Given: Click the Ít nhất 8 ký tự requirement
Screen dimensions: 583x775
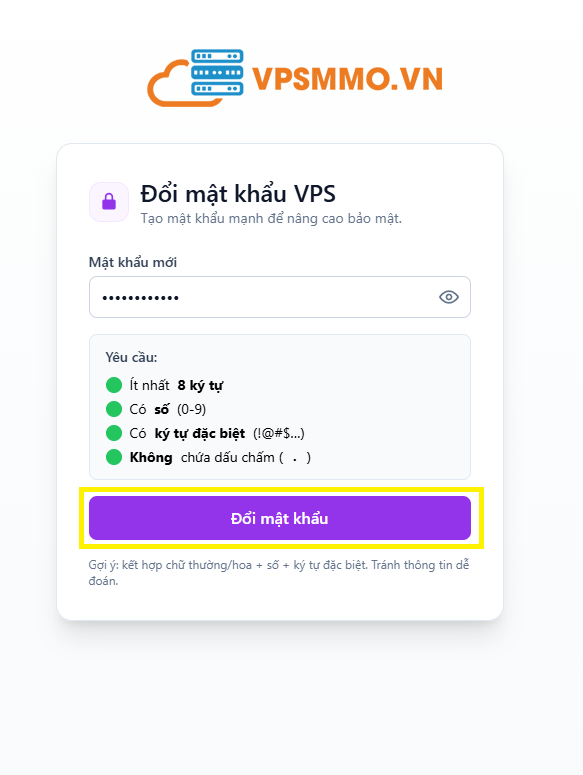Looking at the screenshot, I should click(x=176, y=385).
